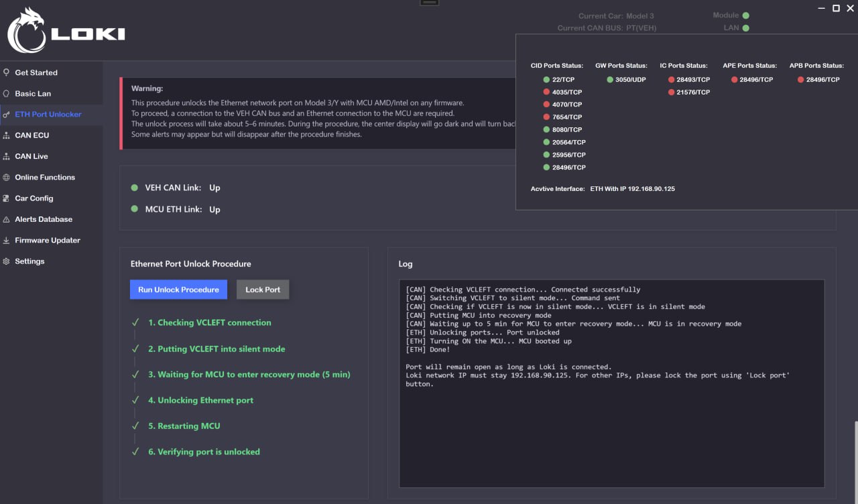
Task: Click the car icon beside Car Config
Action: pyautogui.click(x=7, y=198)
